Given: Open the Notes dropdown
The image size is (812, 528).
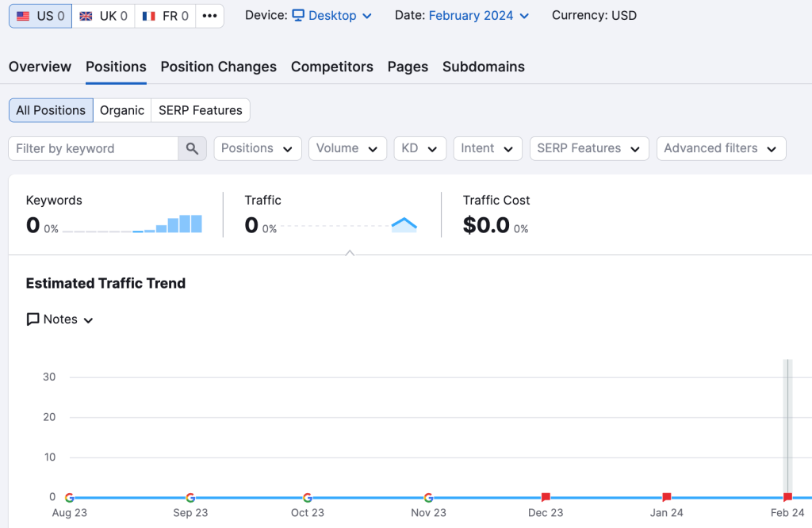Looking at the screenshot, I should [59, 319].
